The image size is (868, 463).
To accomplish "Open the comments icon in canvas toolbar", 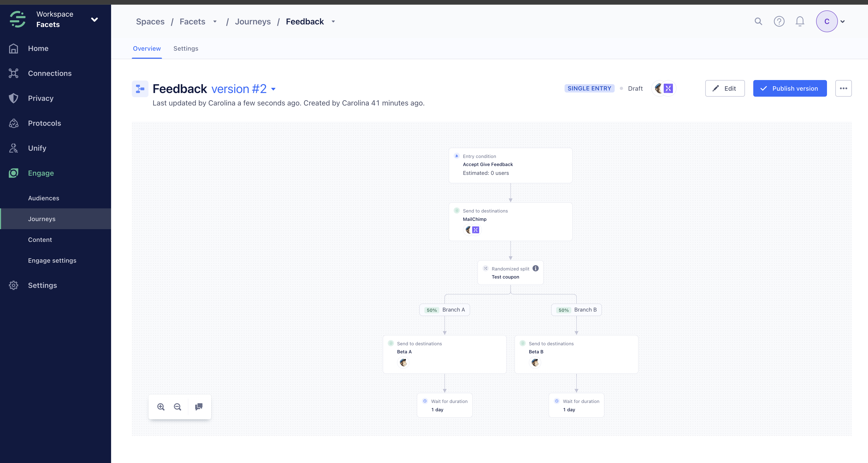I will pos(199,407).
